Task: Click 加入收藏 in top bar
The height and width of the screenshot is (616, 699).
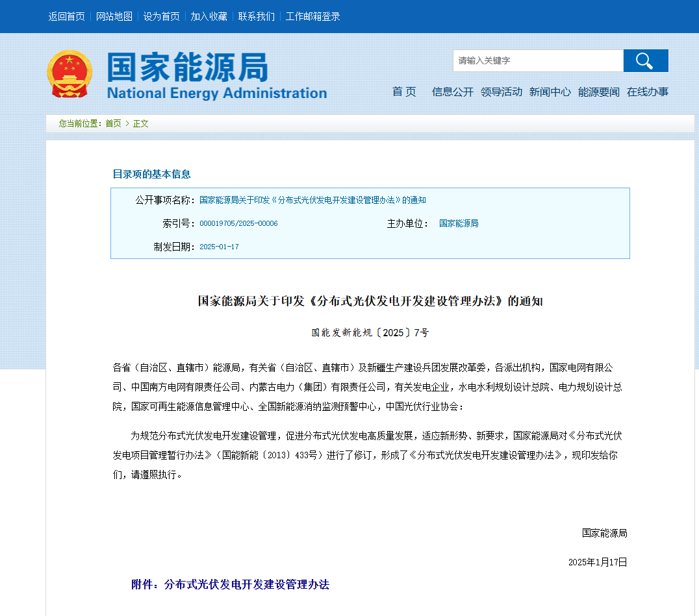Action: (x=209, y=16)
